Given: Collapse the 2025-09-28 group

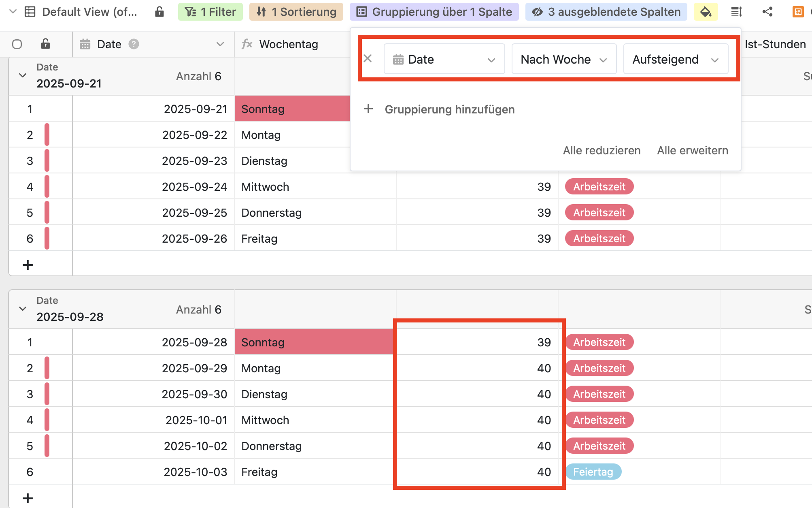Looking at the screenshot, I should click(x=23, y=309).
